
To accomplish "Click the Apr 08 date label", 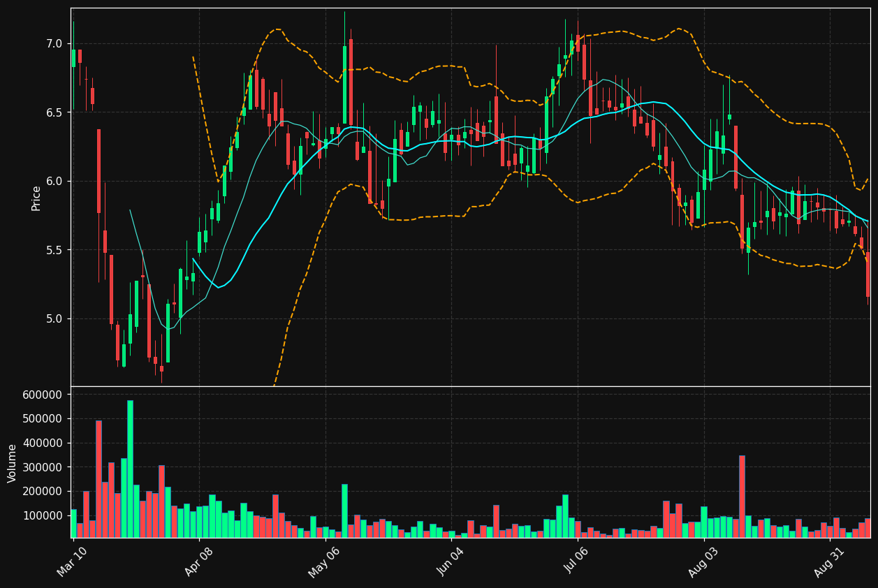I will click(198, 561).
